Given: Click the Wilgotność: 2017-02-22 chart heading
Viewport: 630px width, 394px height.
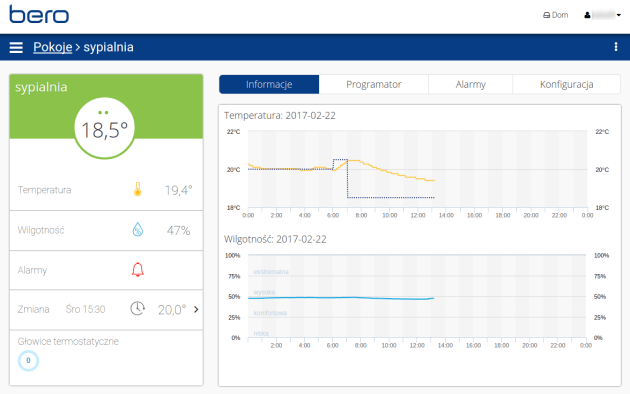Looking at the screenshot, I should tap(275, 239).
